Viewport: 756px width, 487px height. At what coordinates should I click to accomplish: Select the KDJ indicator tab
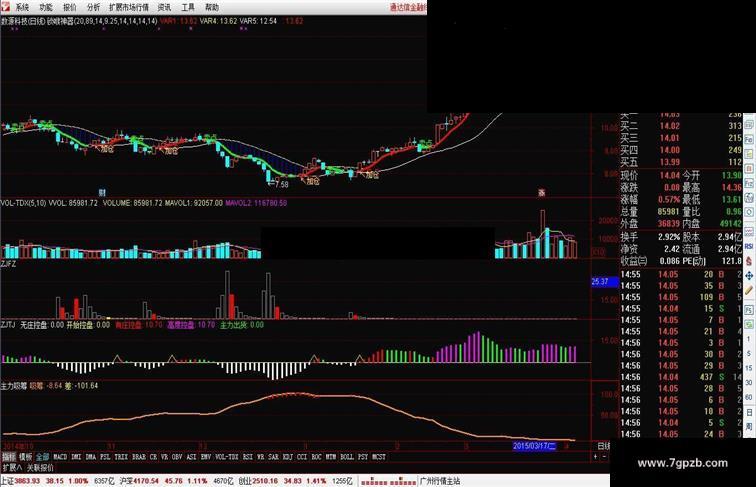point(288,456)
